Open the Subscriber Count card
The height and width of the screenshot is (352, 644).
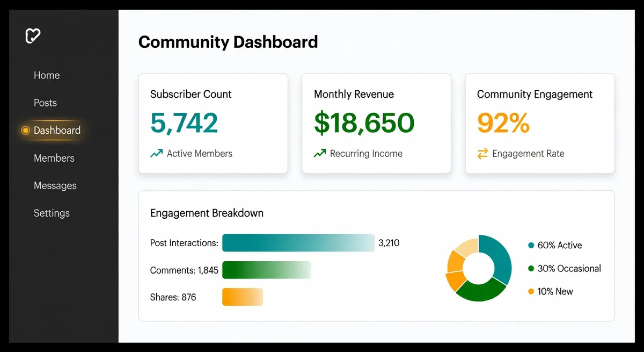tap(213, 124)
